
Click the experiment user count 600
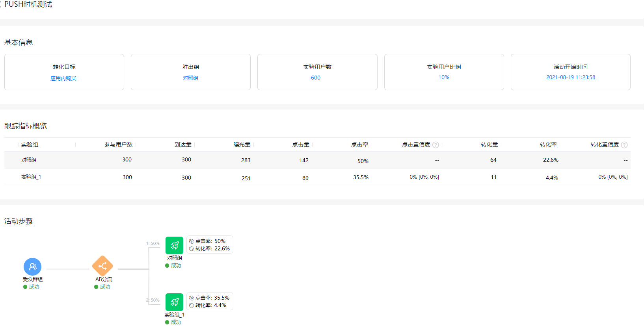pos(316,78)
